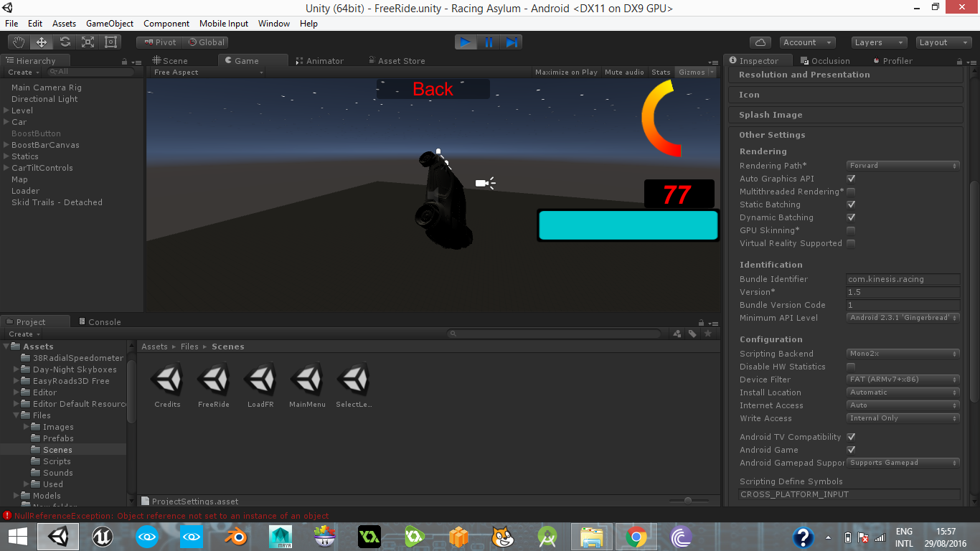The height and width of the screenshot is (551, 980).
Task: Open the Scripting Backend dropdown
Action: tap(903, 354)
